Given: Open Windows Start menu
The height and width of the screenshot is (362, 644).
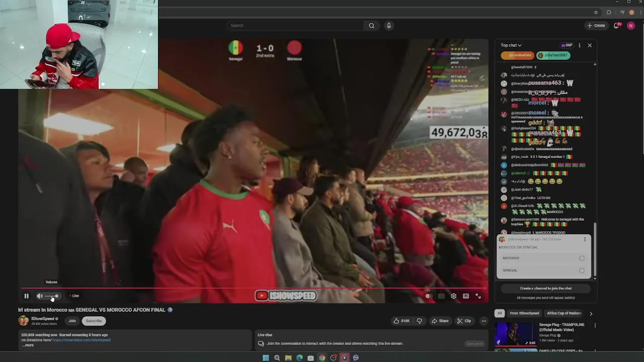Looking at the screenshot, I should coord(266,358).
